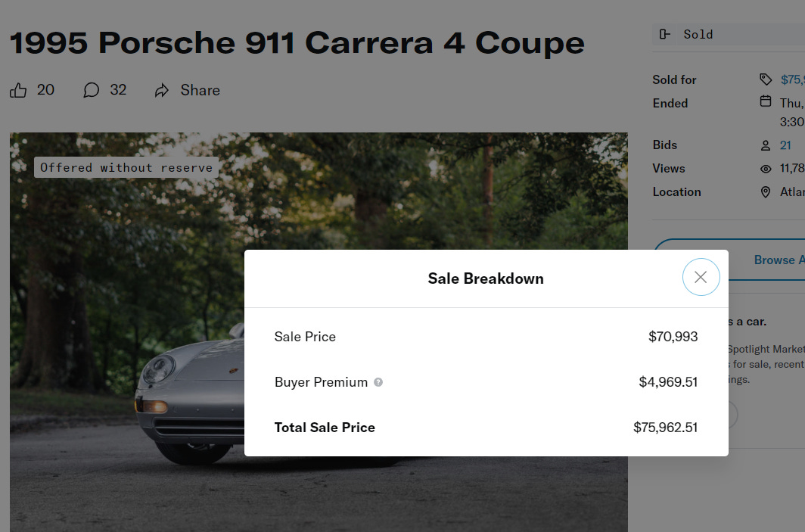
Task: Click the calendar icon next to Ended
Action: point(766,101)
